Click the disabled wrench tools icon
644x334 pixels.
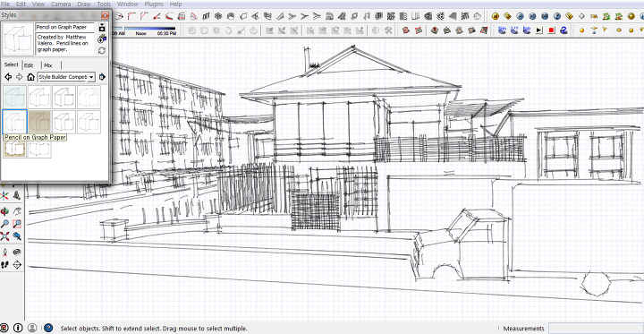click(387, 30)
